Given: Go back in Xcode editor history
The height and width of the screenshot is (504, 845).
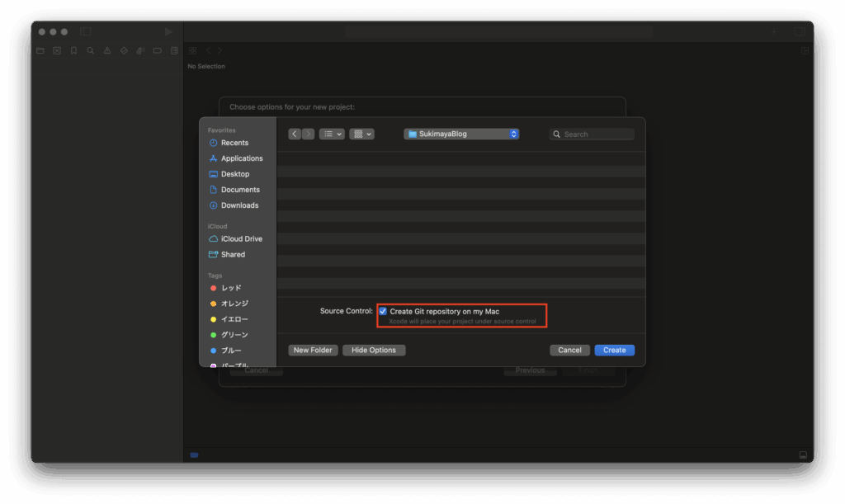Looking at the screenshot, I should (x=208, y=50).
